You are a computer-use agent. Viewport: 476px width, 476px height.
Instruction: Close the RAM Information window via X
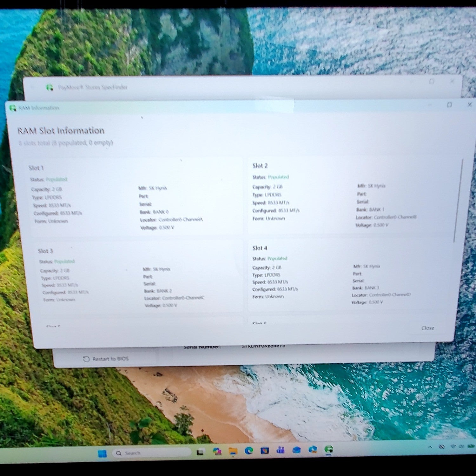(469, 104)
